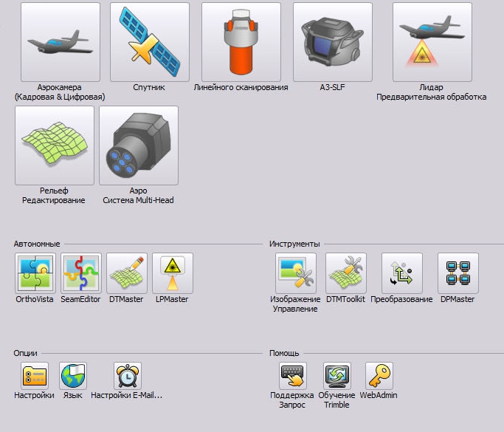
Task: Select the A3-SLF camera module
Action: [332, 41]
